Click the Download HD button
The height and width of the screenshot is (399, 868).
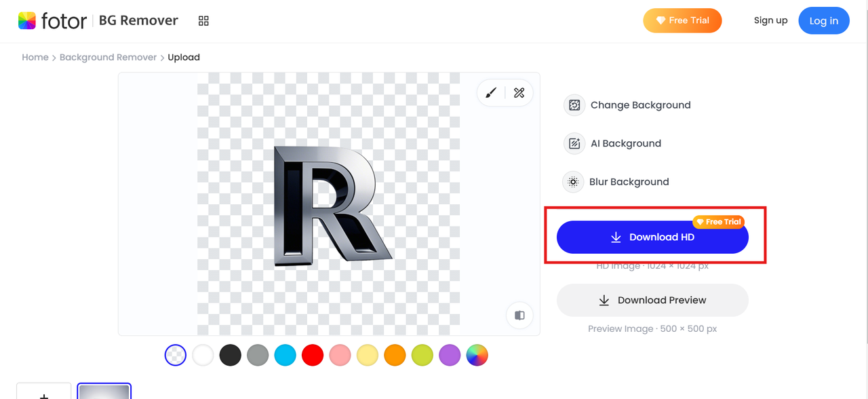point(652,237)
